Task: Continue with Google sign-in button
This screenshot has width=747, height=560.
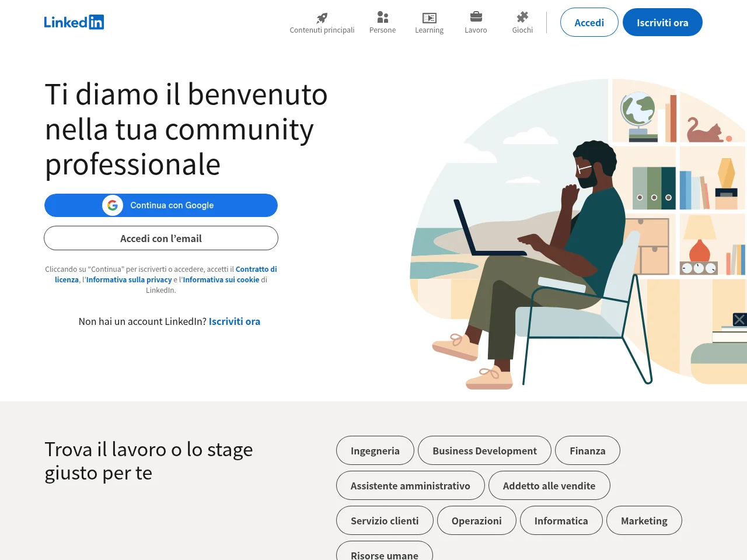Action: pyautogui.click(x=161, y=205)
